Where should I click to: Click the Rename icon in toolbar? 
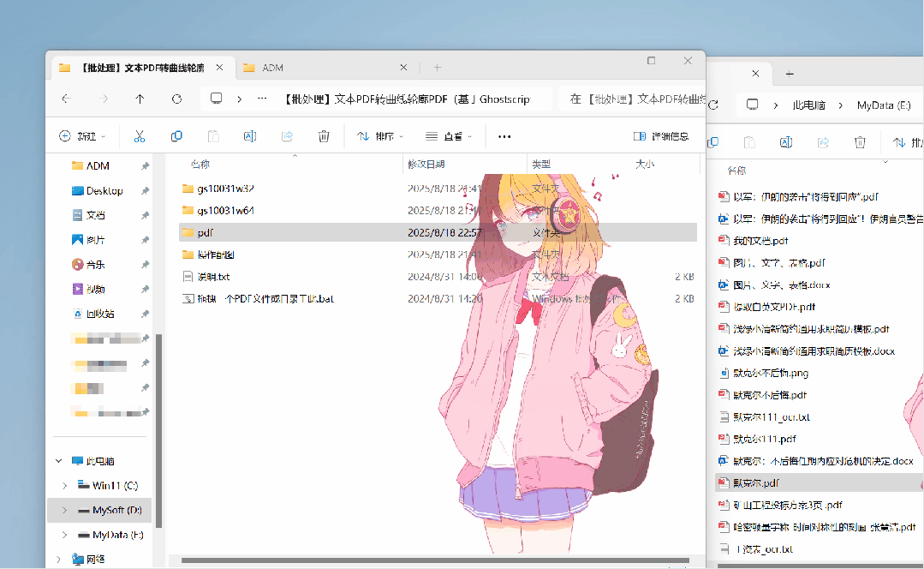(250, 136)
